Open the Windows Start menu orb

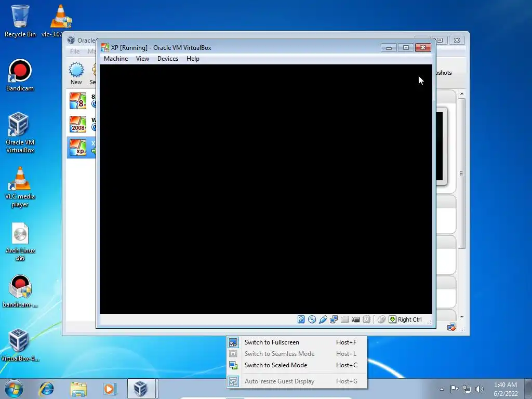click(14, 389)
